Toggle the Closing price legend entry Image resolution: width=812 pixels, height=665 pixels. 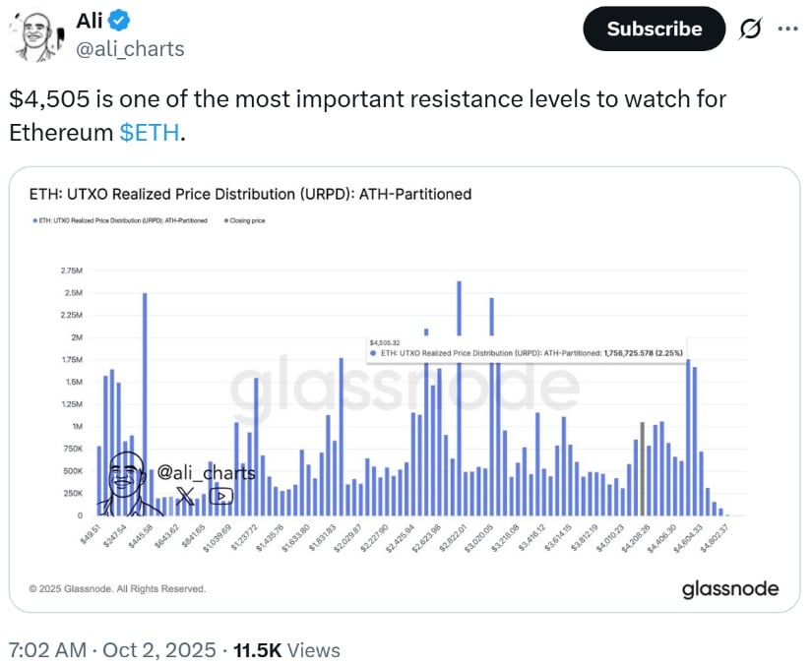[246, 220]
